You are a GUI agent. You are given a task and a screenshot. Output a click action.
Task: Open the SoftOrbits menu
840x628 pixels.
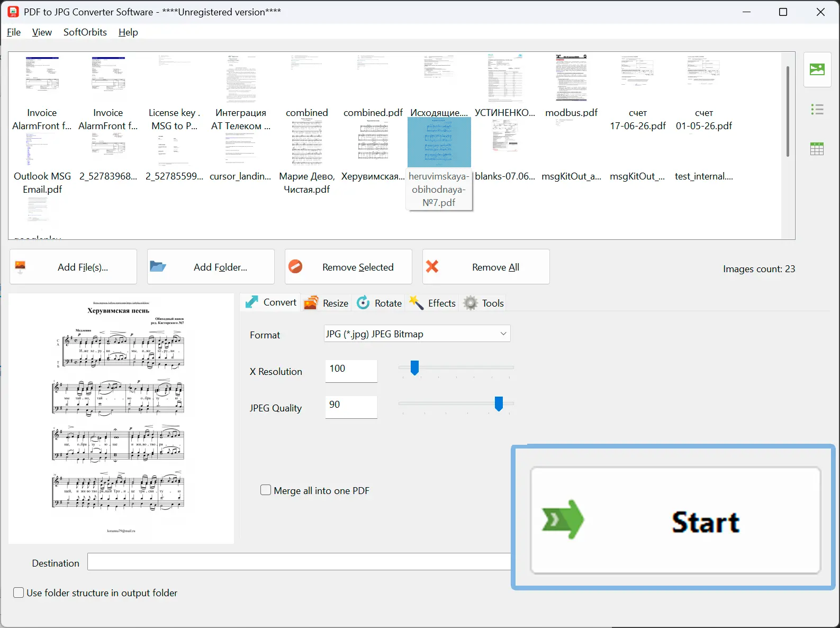(x=85, y=32)
